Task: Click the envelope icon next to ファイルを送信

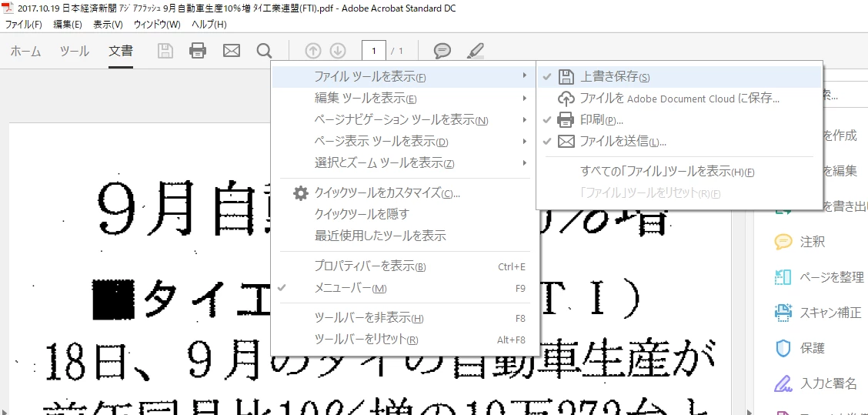Action: pos(566,142)
